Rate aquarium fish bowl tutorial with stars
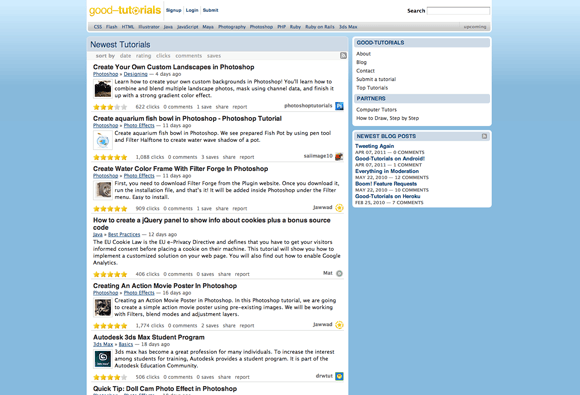Image resolution: width=580 pixels, height=395 pixels. pos(110,157)
